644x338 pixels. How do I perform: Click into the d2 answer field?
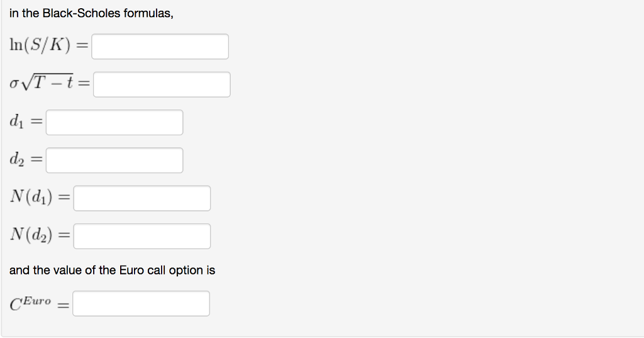tap(114, 160)
